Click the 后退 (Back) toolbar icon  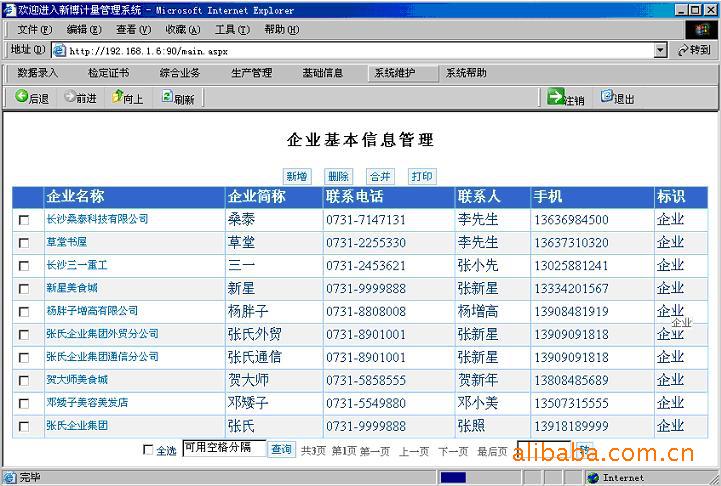click(22, 97)
